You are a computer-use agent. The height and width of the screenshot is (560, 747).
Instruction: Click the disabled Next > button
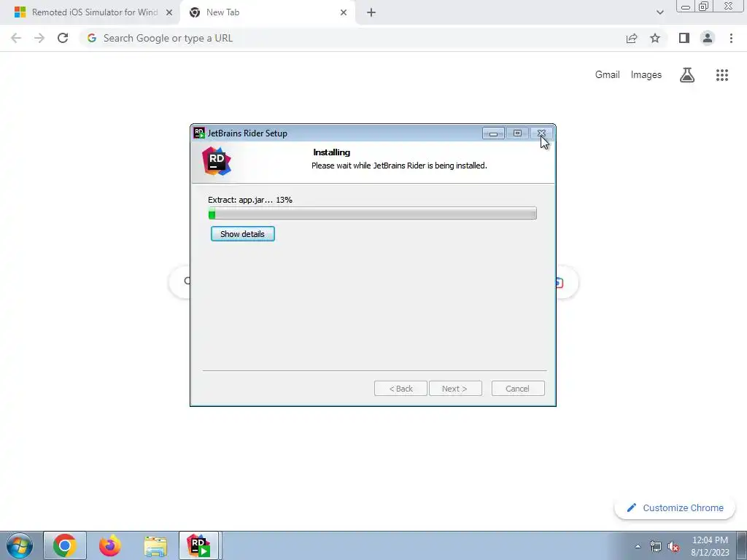(x=455, y=389)
